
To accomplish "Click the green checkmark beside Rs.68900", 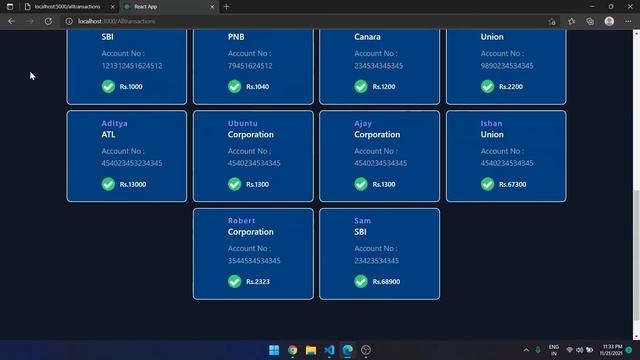I will (361, 281).
